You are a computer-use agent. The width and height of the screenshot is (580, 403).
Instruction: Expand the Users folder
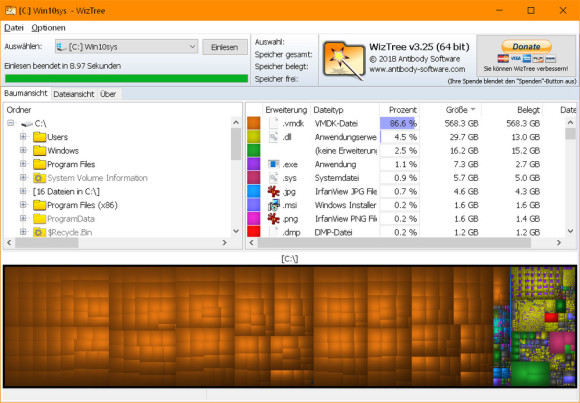(23, 137)
